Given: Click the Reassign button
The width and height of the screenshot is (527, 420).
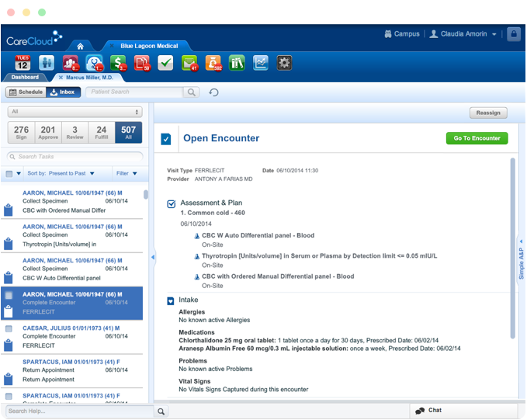Looking at the screenshot, I should click(488, 113).
